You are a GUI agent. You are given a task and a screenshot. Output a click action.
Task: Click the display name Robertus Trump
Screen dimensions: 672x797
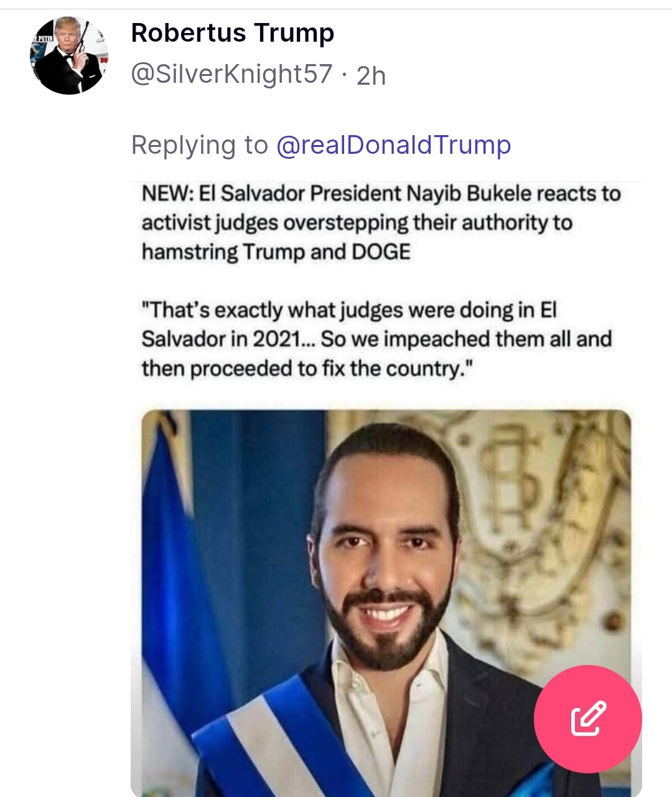tap(233, 33)
